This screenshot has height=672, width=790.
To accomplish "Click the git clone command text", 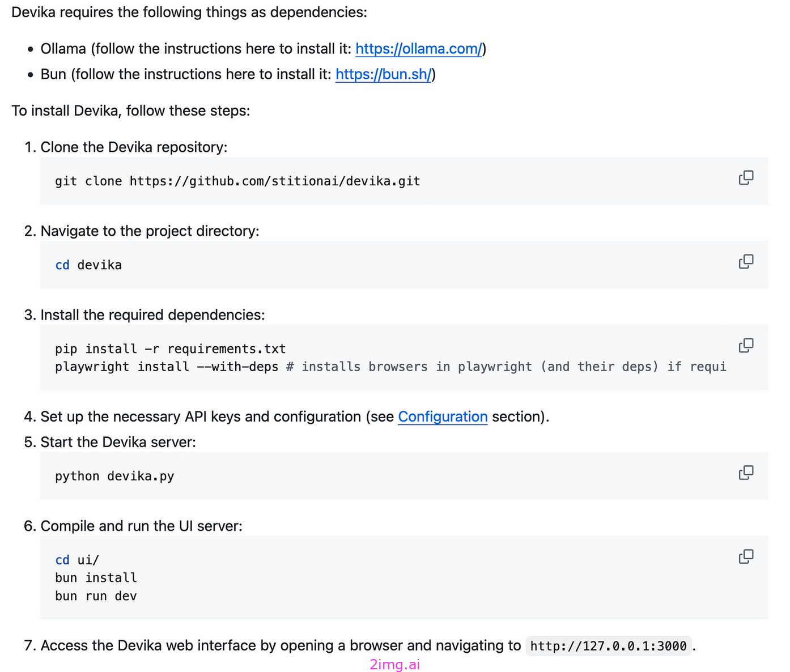I will 237,181.
